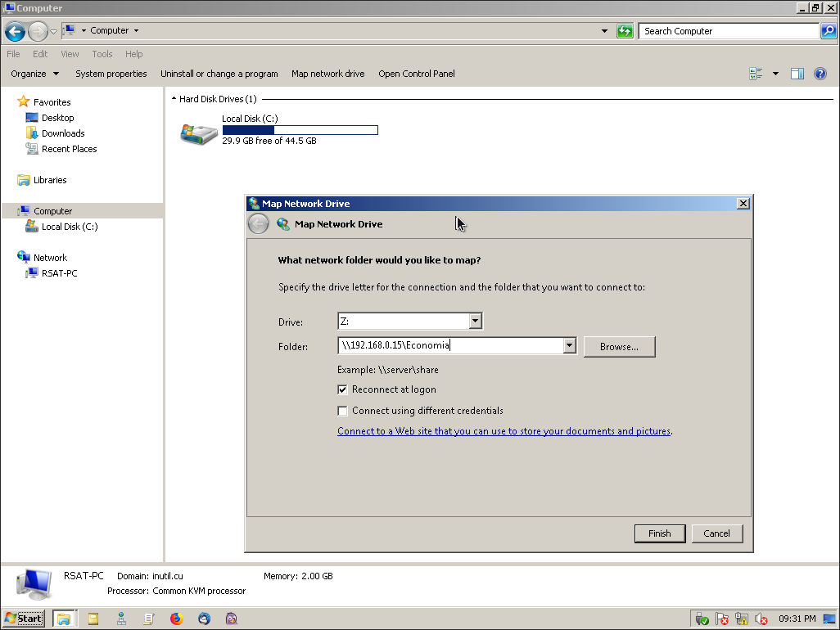Open the Tools menu

click(102, 54)
